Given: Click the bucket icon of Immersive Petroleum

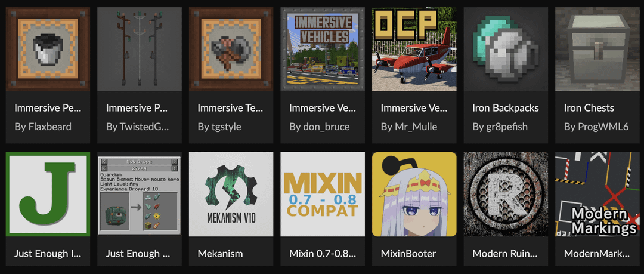Looking at the screenshot, I should click(48, 49).
